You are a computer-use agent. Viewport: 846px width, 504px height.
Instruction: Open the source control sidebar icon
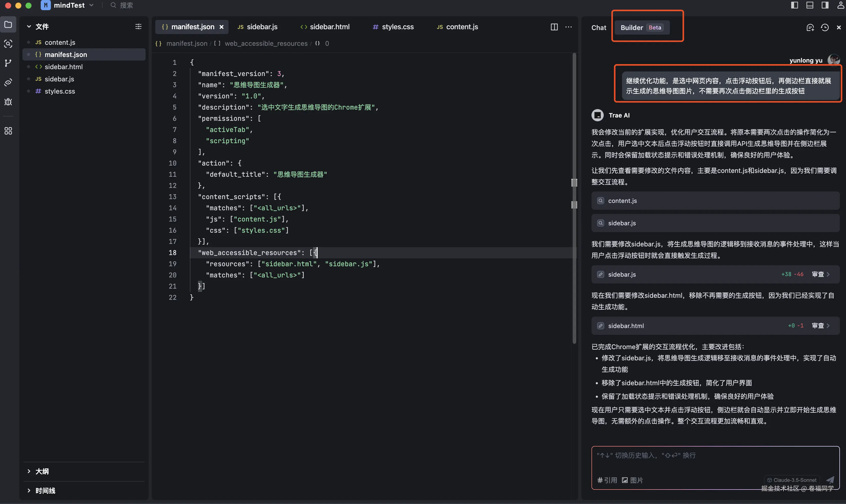click(x=8, y=63)
